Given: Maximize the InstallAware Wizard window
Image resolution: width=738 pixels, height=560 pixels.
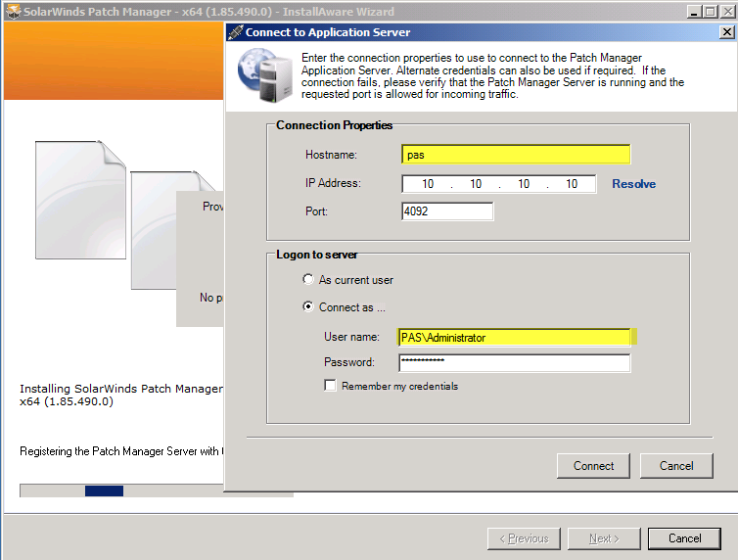Looking at the screenshot, I should [711, 12].
